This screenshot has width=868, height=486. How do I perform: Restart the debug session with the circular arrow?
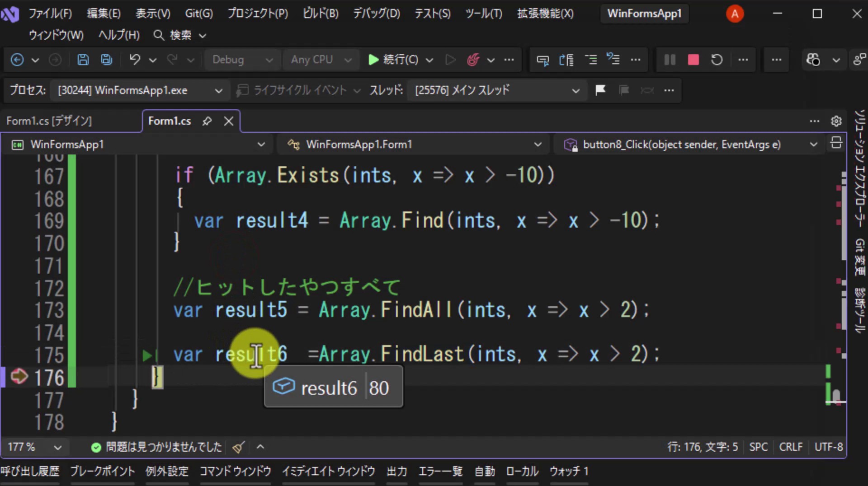tap(717, 60)
